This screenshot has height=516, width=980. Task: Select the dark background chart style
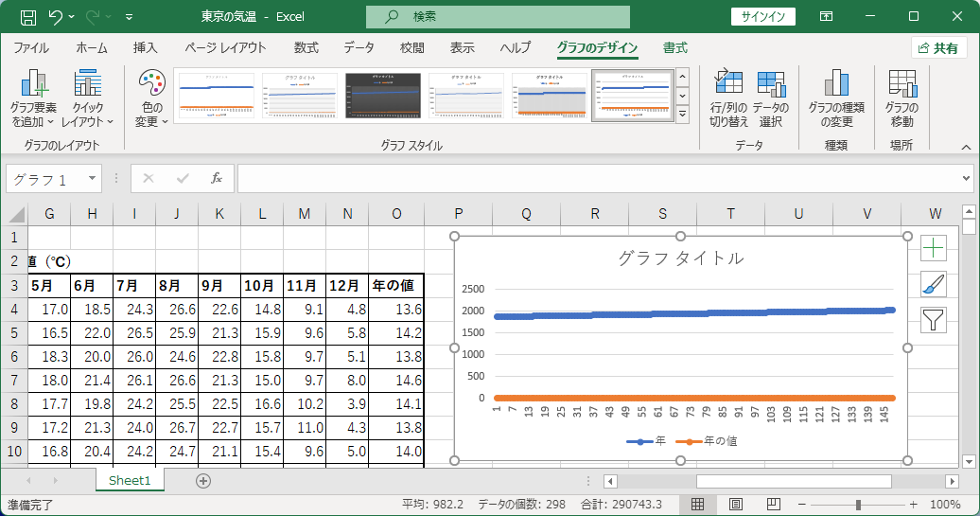pyautogui.click(x=383, y=95)
